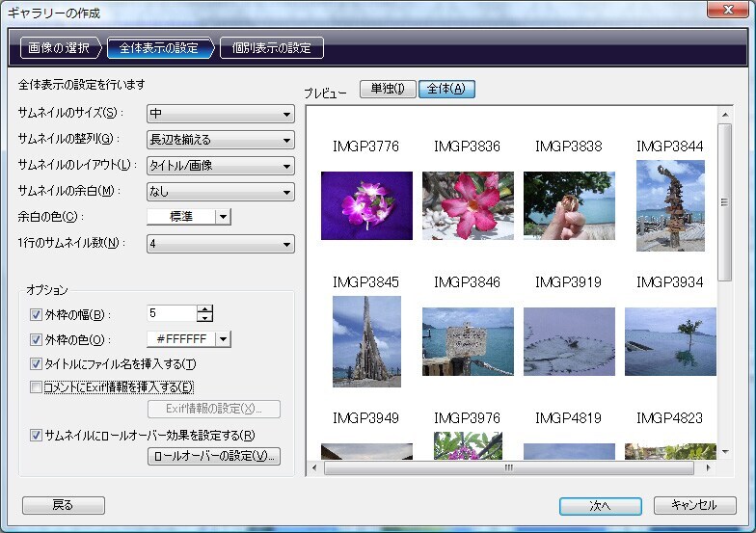The width and height of the screenshot is (756, 533).
Task: Select the IMGP3976 thumbnail
Action: (469, 445)
